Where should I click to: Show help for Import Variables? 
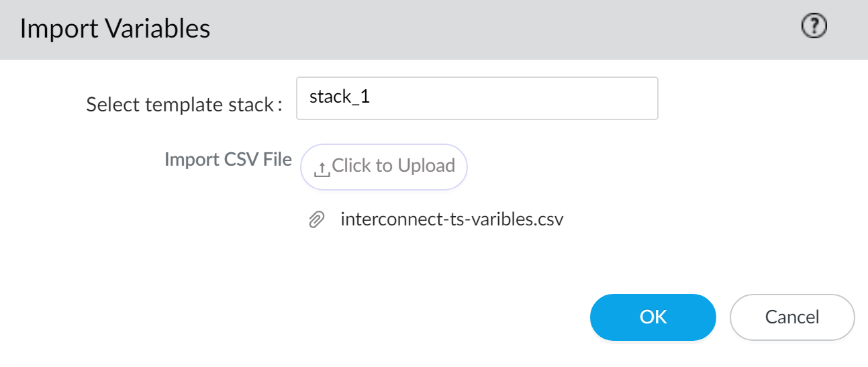(814, 27)
